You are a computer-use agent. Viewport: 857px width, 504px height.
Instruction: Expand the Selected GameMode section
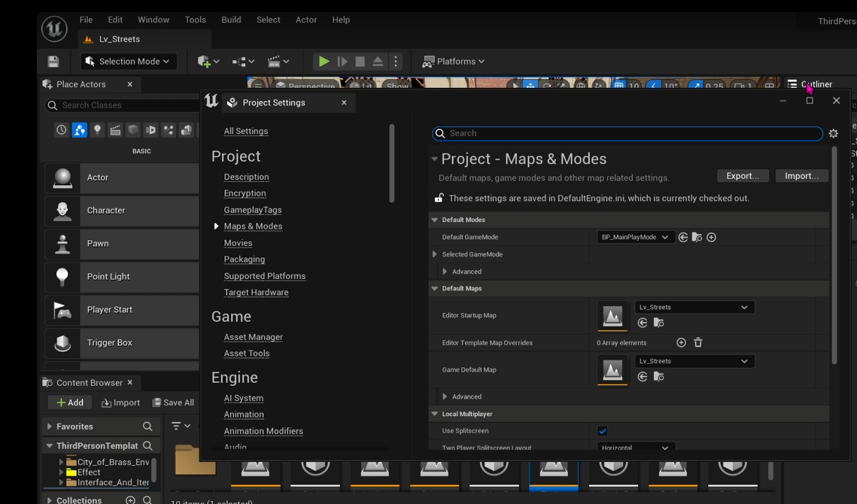434,254
